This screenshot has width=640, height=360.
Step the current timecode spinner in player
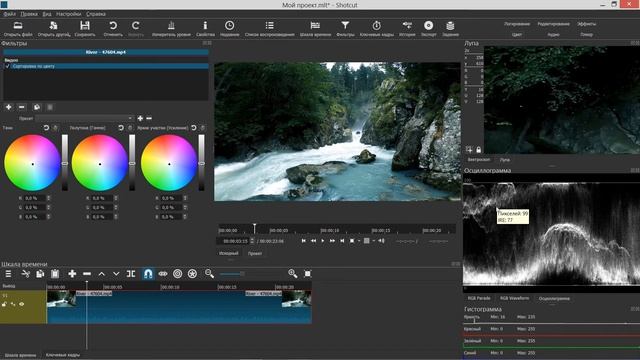[x=252, y=241]
